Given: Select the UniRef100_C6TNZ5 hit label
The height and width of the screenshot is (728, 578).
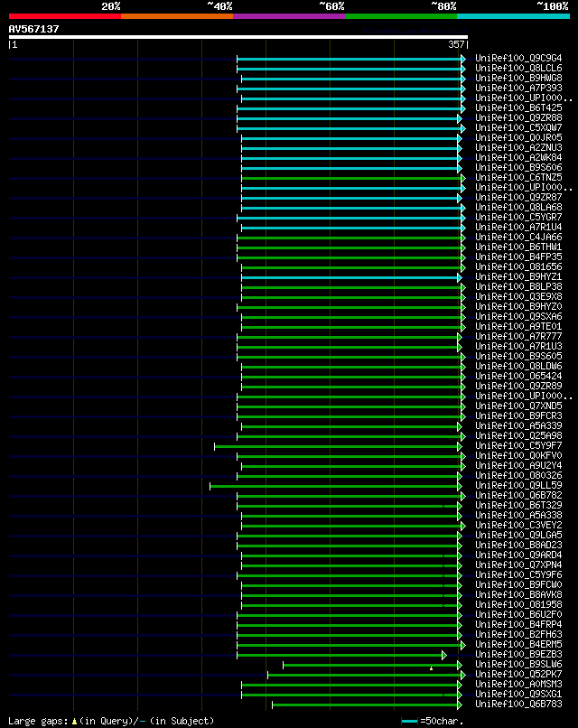Looking at the screenshot, I should pyautogui.click(x=518, y=177).
